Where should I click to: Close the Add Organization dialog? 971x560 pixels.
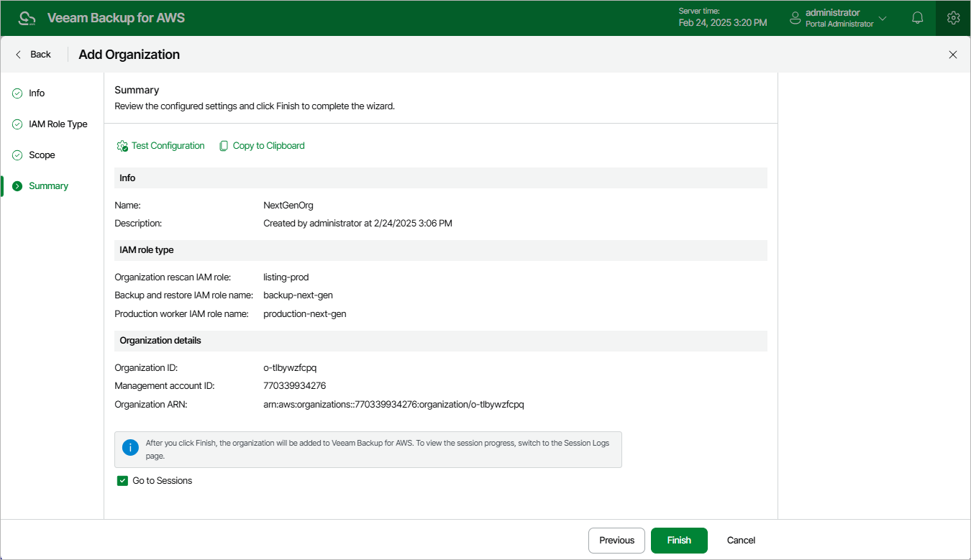(953, 55)
